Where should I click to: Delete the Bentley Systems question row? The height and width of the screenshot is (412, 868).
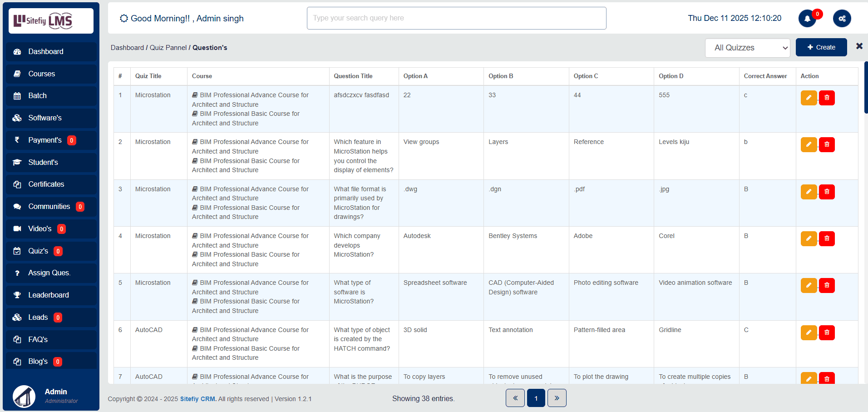827,238
